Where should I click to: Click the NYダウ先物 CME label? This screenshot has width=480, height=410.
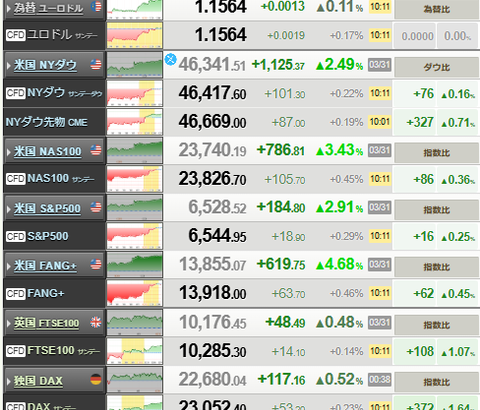tap(47, 122)
